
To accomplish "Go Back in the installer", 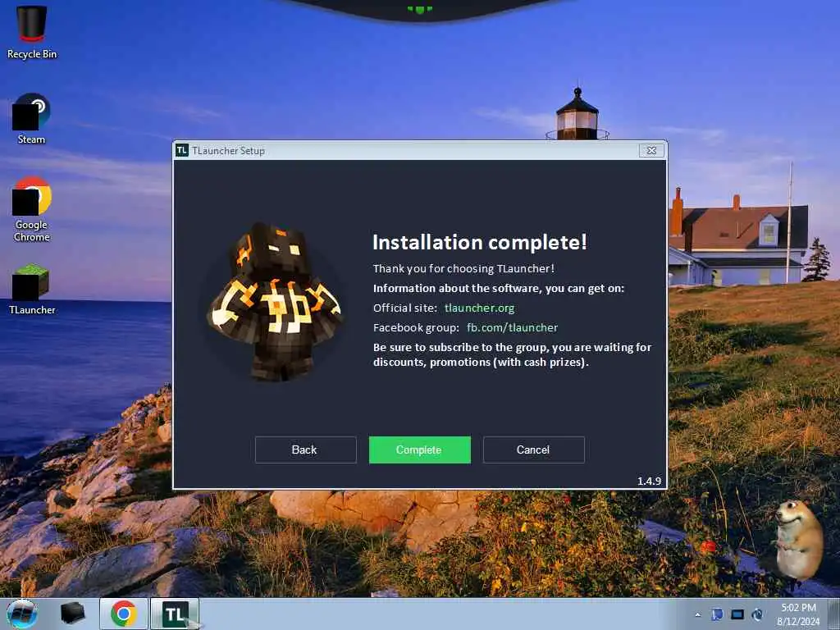I will pyautogui.click(x=305, y=450).
